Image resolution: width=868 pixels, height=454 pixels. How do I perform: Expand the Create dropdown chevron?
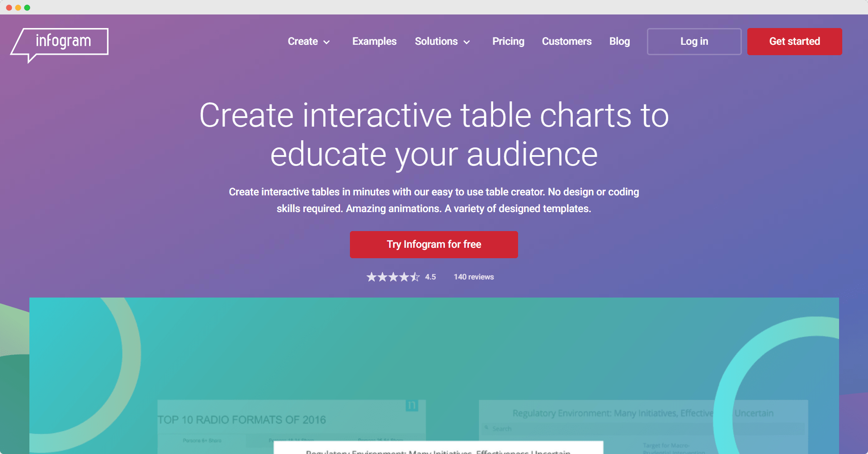pos(326,43)
